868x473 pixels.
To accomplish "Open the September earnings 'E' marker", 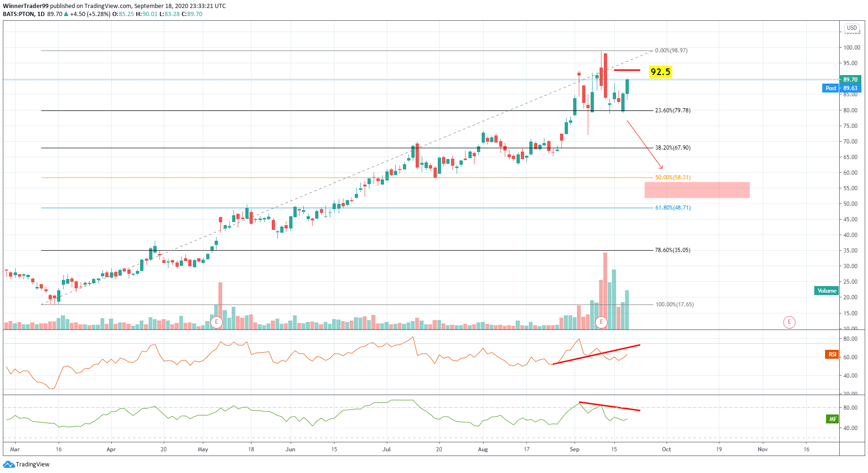I will click(x=601, y=322).
